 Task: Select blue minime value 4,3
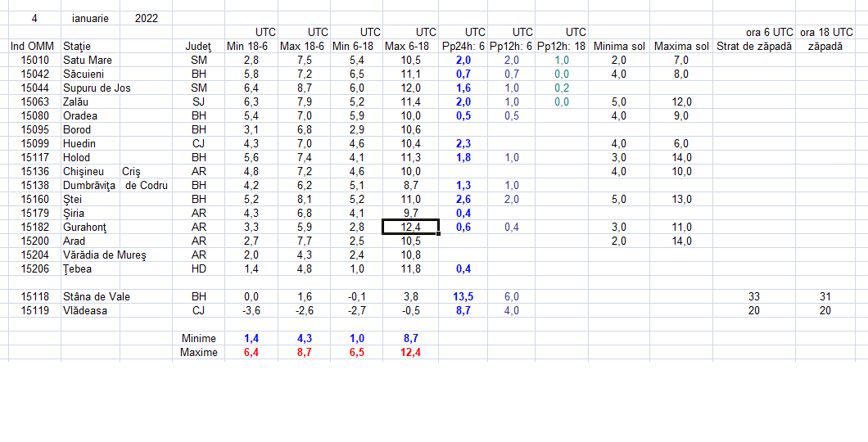pos(304,339)
